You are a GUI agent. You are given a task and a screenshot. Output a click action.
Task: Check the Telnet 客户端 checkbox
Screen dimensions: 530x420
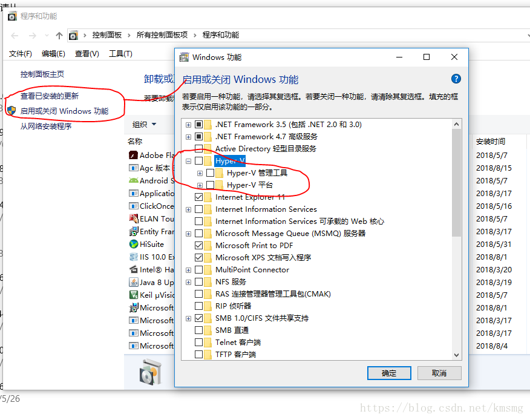click(198, 342)
